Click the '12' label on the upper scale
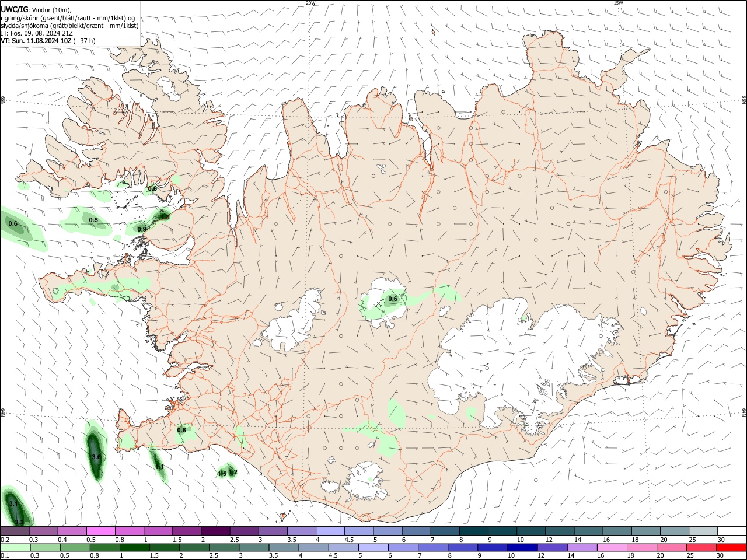The height and width of the screenshot is (560, 747). click(x=549, y=540)
